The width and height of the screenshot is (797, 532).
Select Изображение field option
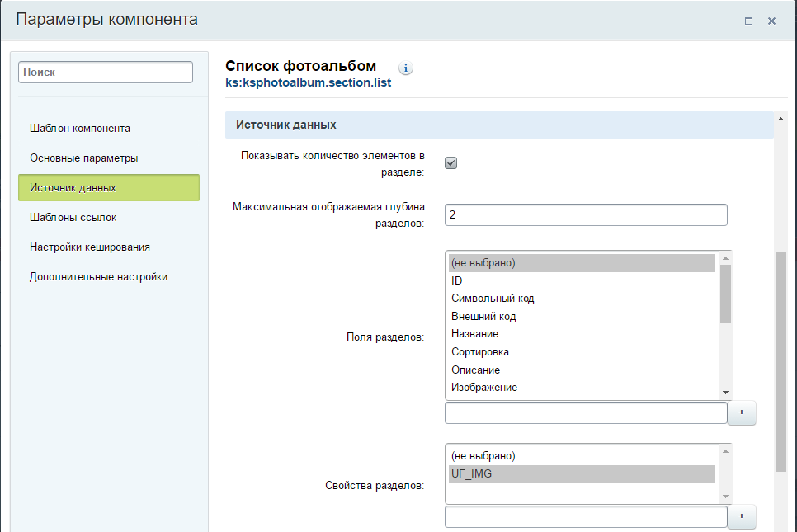click(582, 387)
